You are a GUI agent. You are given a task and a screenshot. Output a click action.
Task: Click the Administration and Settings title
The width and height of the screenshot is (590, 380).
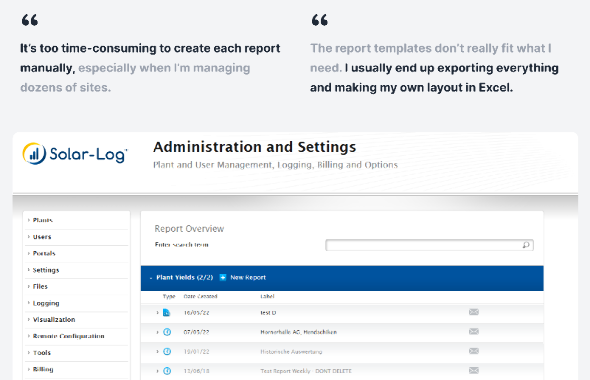pyautogui.click(x=254, y=147)
